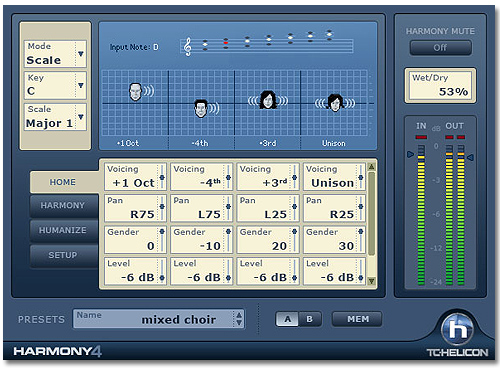Click the PRESETS label
This screenshot has width=500, height=370.
coord(41,320)
